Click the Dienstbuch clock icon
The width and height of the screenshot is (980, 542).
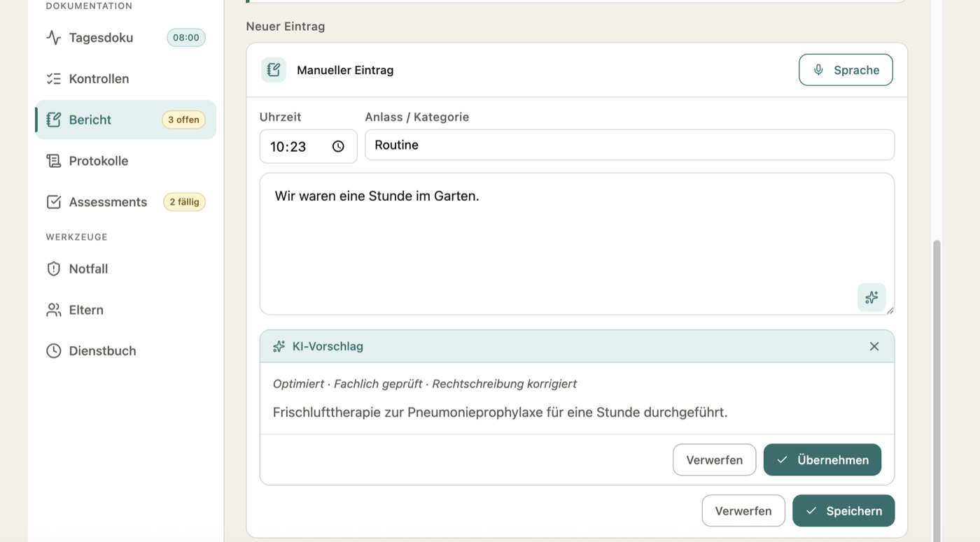pos(54,351)
